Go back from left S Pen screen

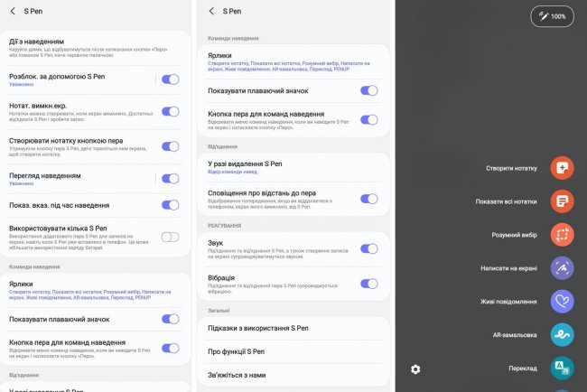click(13, 11)
